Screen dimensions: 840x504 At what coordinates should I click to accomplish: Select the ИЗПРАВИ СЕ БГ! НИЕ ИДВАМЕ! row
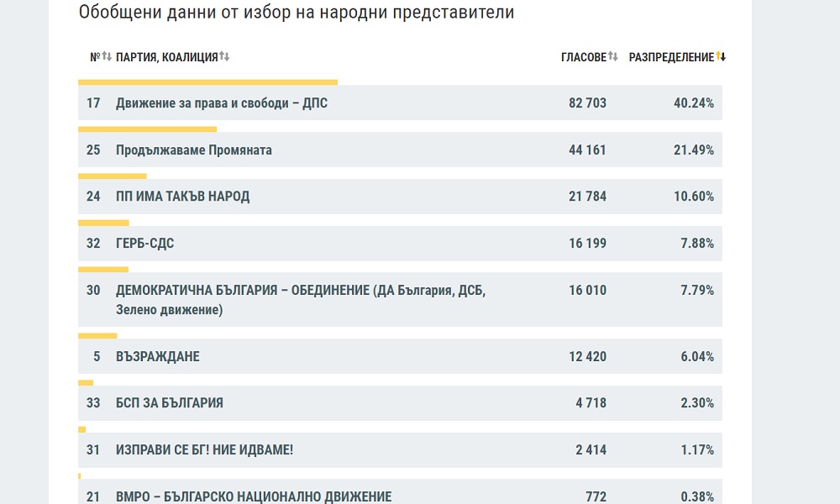204,449
